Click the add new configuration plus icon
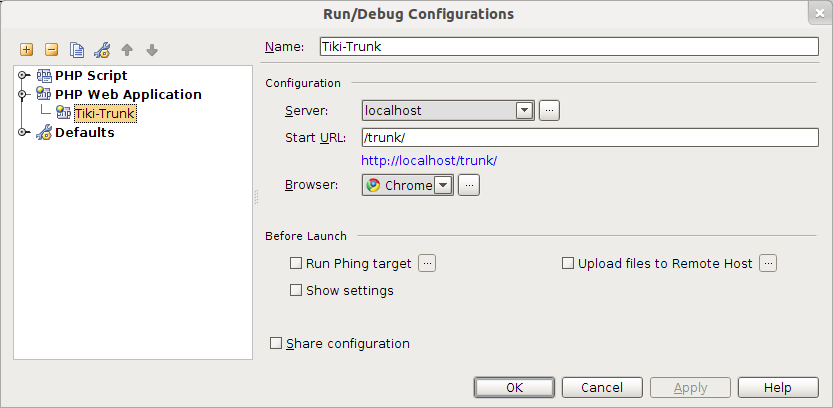The image size is (833, 408). [27, 50]
